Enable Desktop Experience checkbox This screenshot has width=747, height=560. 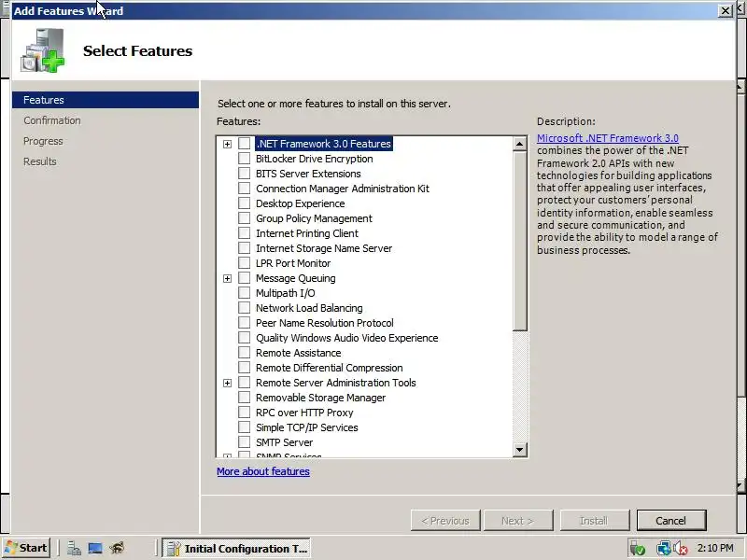(x=244, y=203)
